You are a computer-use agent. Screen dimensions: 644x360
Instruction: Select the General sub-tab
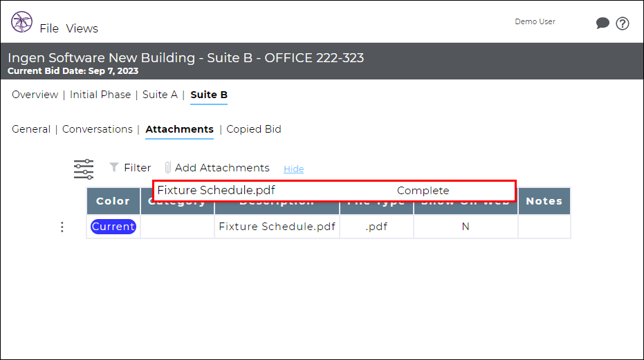(x=31, y=129)
